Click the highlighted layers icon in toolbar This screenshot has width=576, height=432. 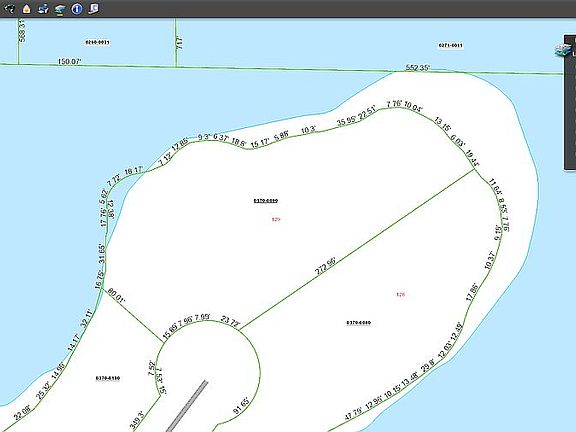pyautogui.click(x=60, y=9)
